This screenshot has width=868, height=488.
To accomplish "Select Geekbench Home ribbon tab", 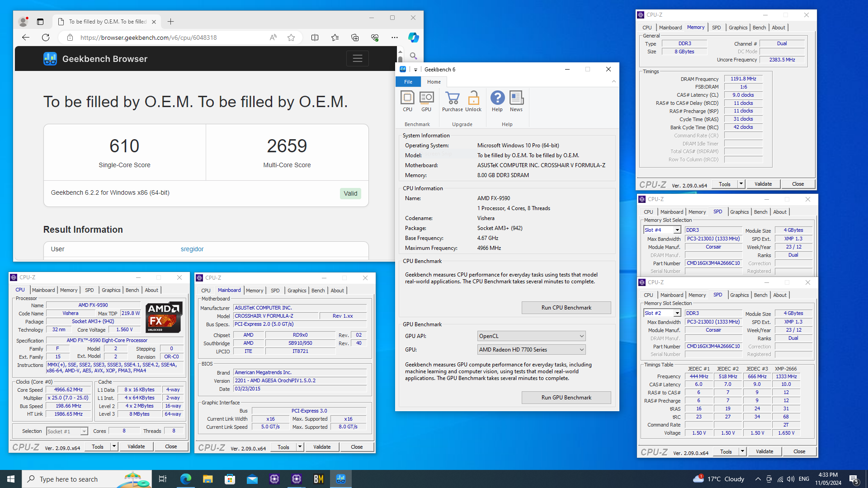I will tap(434, 82).
